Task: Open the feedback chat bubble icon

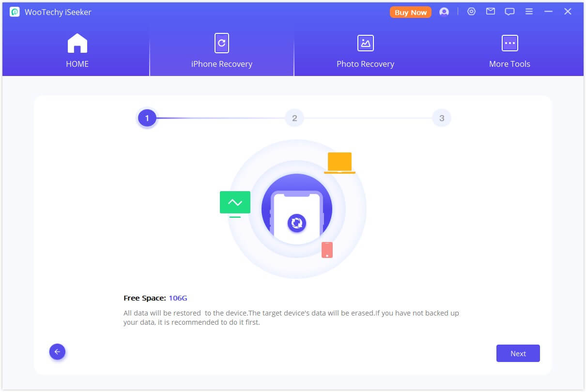Action: coord(509,12)
